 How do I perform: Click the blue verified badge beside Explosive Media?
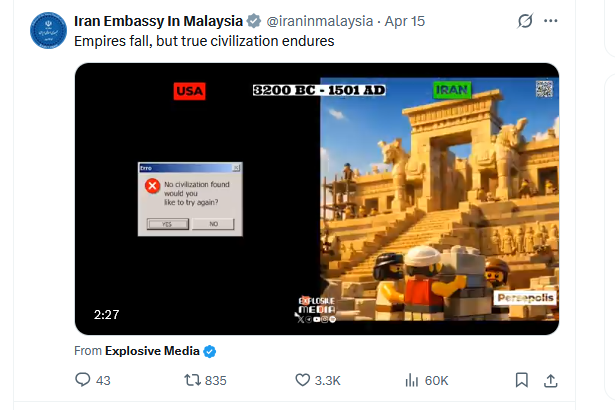[x=209, y=351]
